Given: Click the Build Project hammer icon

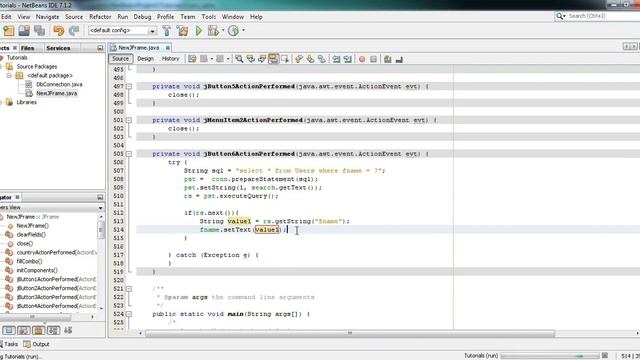Looking at the screenshot, I should (167, 31).
